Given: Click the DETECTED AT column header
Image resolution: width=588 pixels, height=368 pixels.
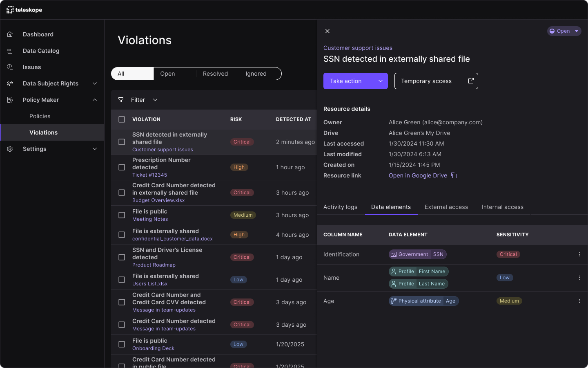Looking at the screenshot, I should [294, 119].
